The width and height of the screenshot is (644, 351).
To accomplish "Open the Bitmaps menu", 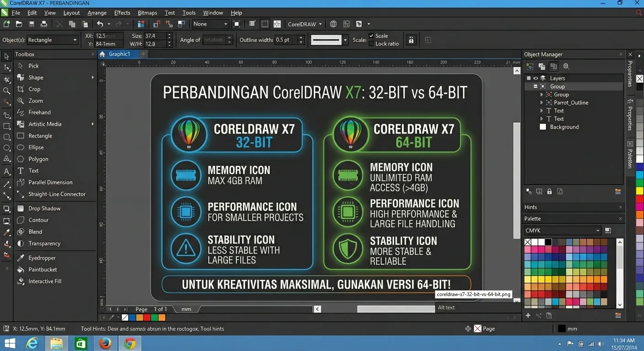I will pos(148,13).
